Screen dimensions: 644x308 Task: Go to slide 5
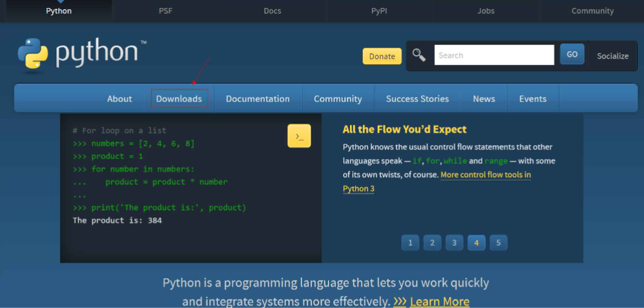point(498,242)
